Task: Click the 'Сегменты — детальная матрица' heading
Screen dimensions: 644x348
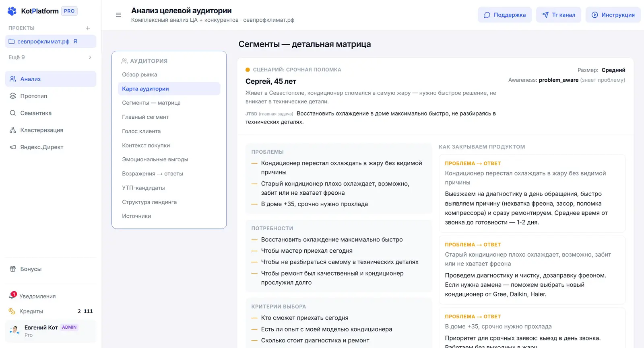Action: pyautogui.click(x=305, y=44)
